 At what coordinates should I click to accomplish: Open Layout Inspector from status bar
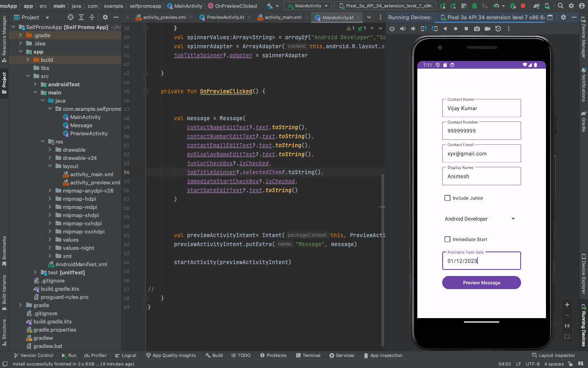coord(553,355)
